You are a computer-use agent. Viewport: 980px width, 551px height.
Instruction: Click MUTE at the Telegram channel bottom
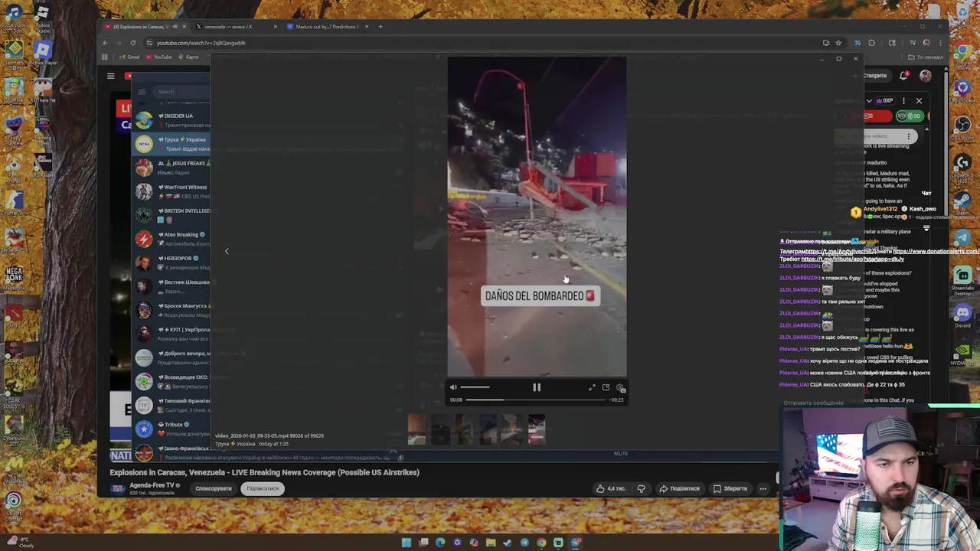[x=621, y=454]
